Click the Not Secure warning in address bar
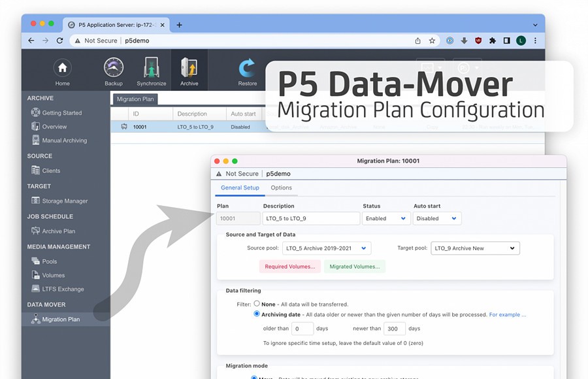The image size is (588, 379). [x=96, y=41]
